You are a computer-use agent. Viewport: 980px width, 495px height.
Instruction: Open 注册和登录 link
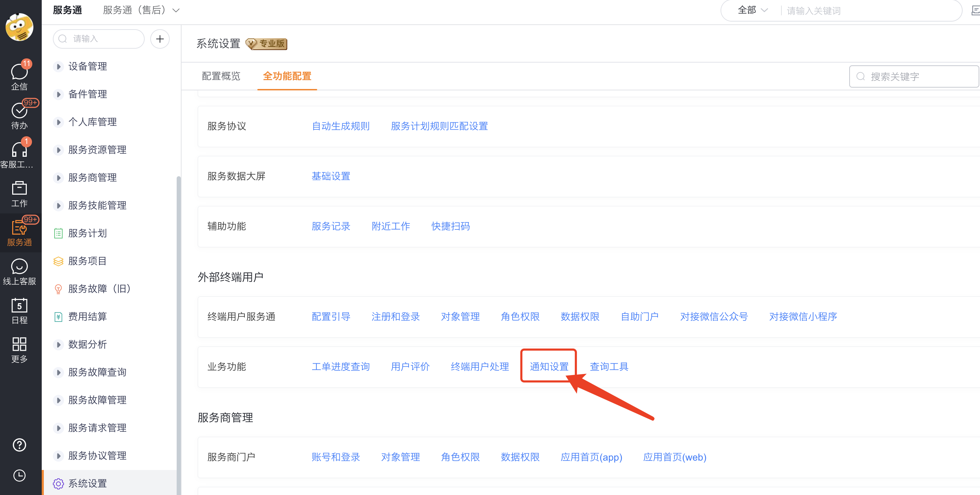tap(395, 316)
